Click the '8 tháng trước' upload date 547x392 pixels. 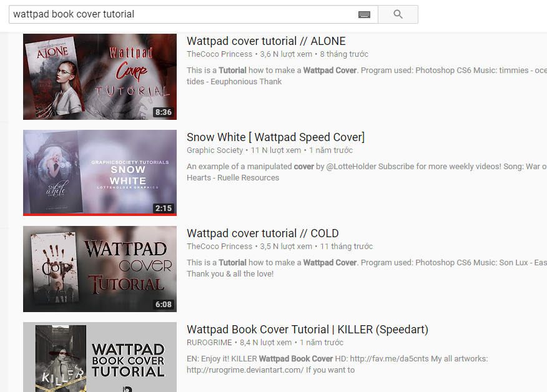point(344,54)
